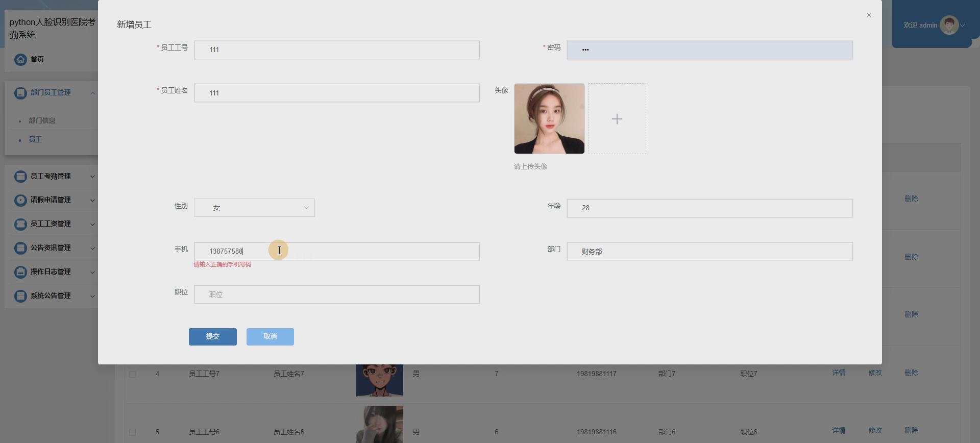
Task: Click the 公告资讯管理 sidebar icon
Action: click(20, 248)
